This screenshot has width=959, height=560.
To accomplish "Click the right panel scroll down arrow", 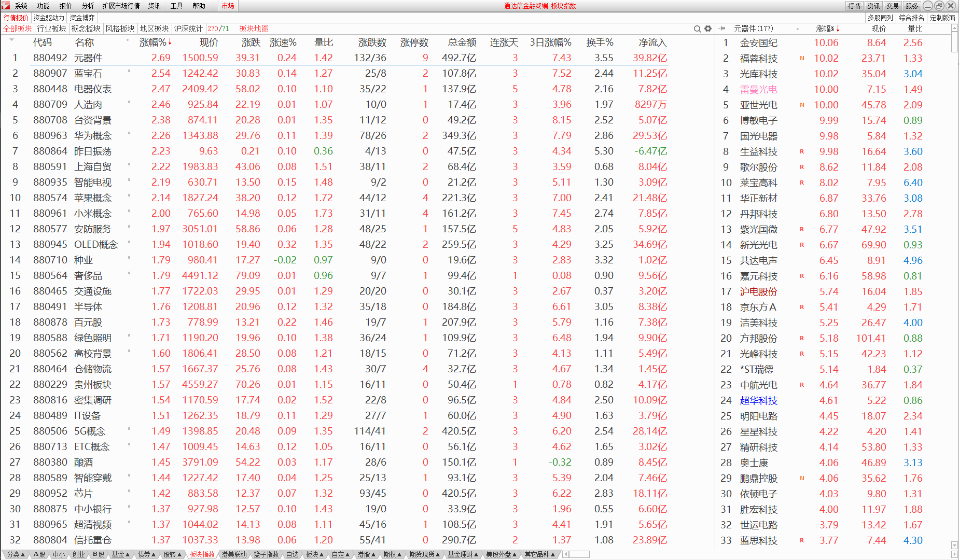I will (955, 545).
